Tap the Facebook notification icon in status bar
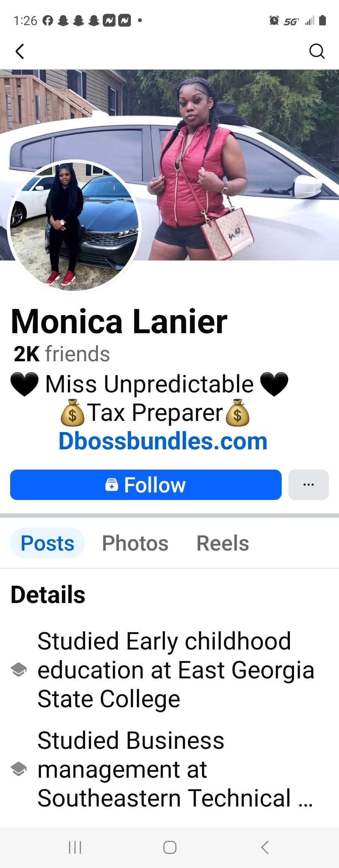The image size is (339, 868). coord(48,21)
